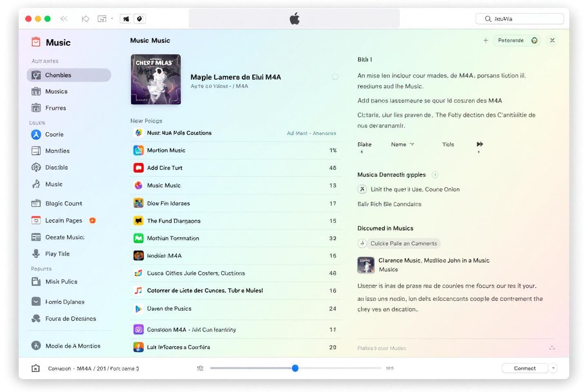Image resolution: width=588 pixels, height=392 pixels.
Task: Toggle the selection circle beside Maple Lamers title
Action: [335, 76]
